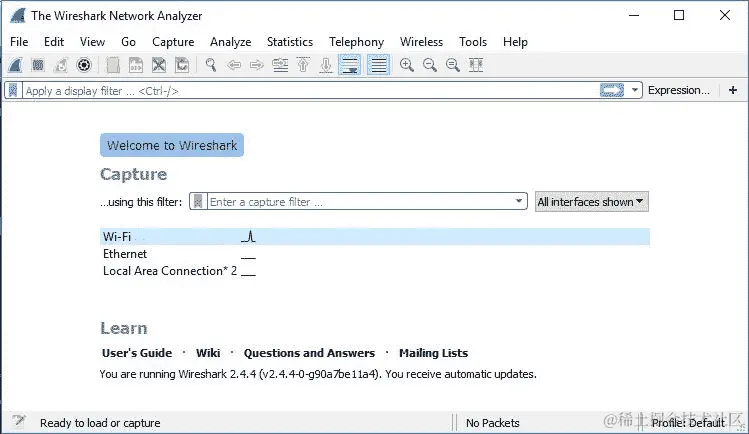Screen dimensions: 749x434
Task: Save the capture file icon
Action: click(x=136, y=65)
